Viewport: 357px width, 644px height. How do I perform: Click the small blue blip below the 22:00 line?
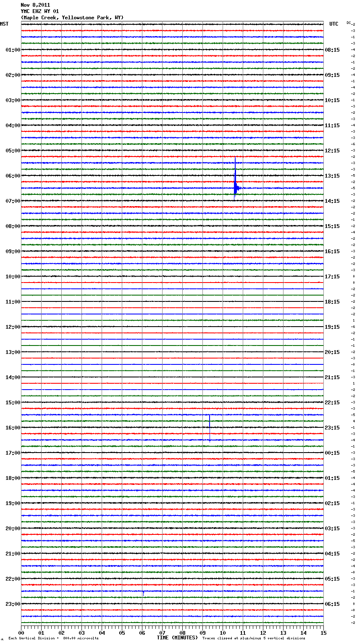(144, 593)
